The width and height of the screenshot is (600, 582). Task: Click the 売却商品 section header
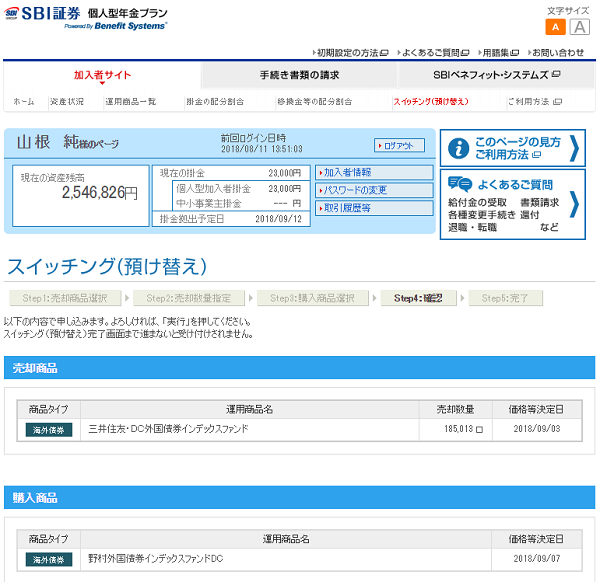coord(300,368)
